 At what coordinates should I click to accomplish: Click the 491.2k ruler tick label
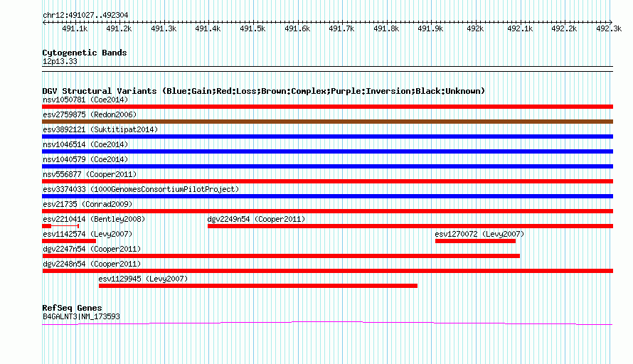click(x=119, y=28)
